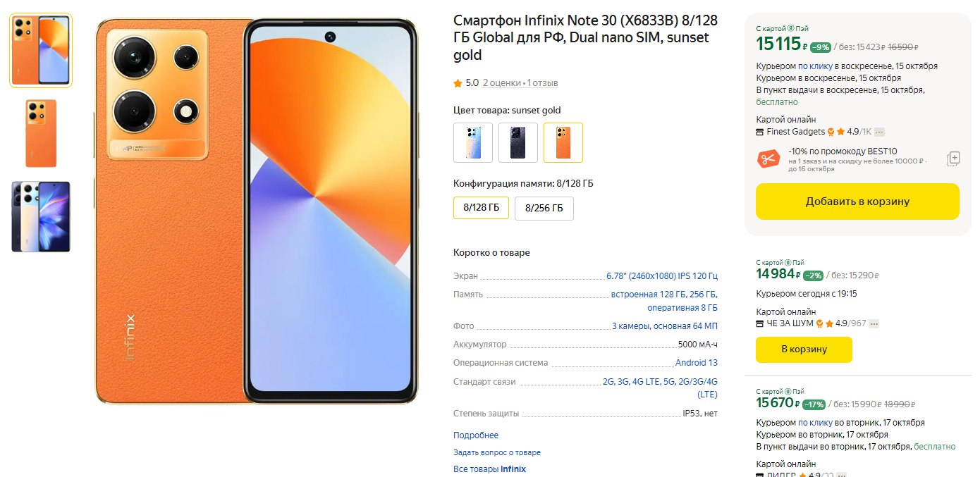
Task: Open ЧЕ ЗА ШУМ seller more-options dots
Action: tap(874, 323)
